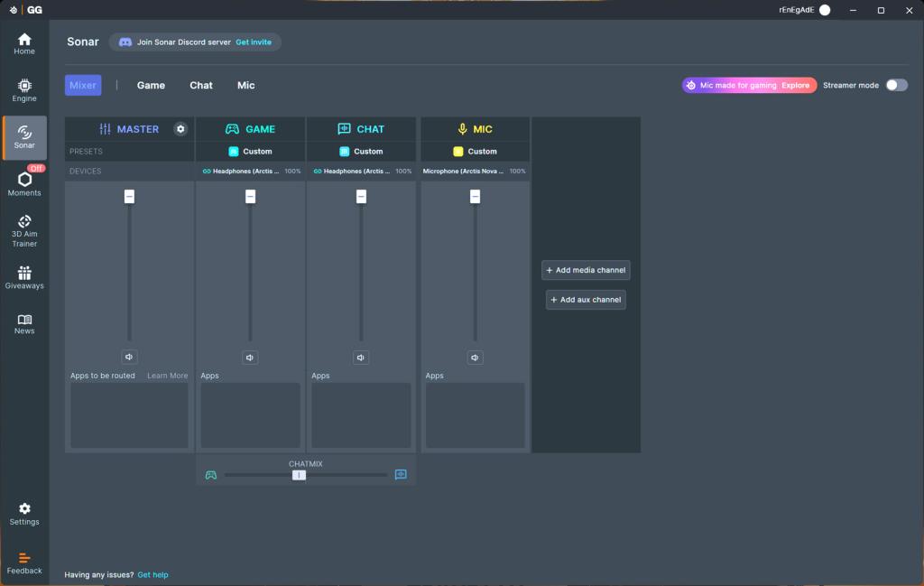Launch the 3D Aim Trainer

pyautogui.click(x=24, y=230)
